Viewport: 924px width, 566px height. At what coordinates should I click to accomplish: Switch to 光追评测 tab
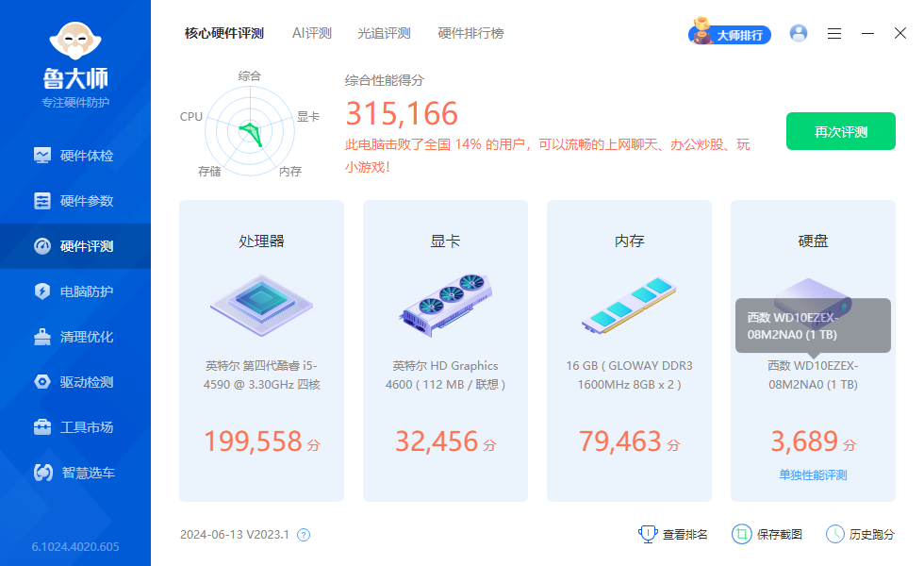[384, 34]
